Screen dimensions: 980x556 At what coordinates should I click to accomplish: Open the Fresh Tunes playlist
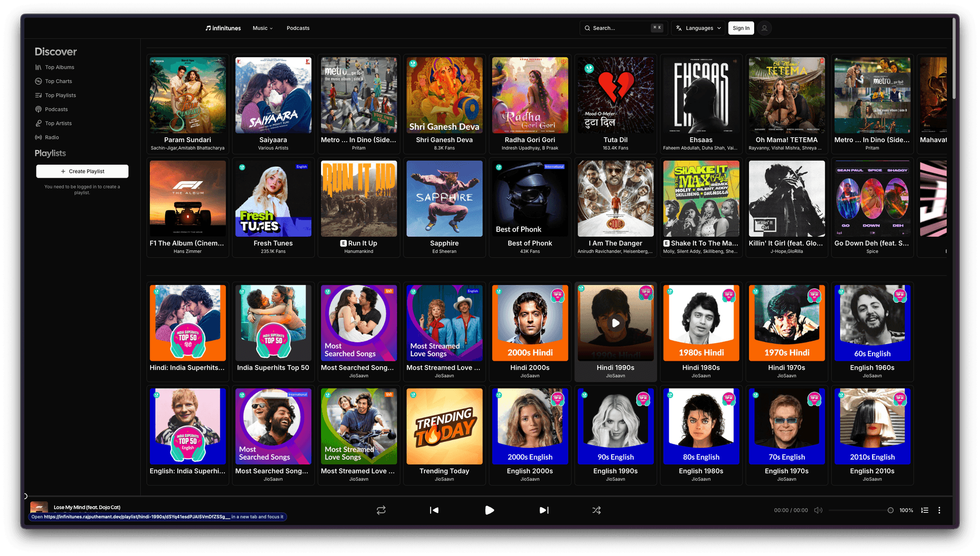coord(273,199)
